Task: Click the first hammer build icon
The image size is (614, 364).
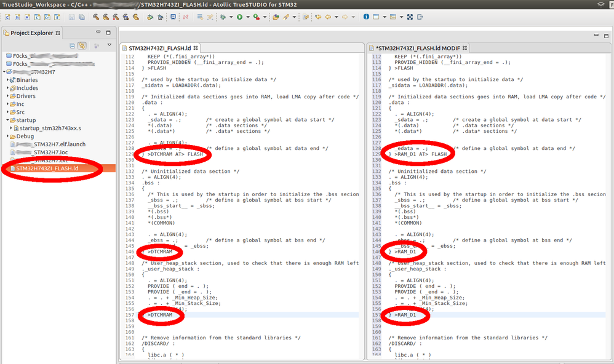Action: tap(96, 17)
